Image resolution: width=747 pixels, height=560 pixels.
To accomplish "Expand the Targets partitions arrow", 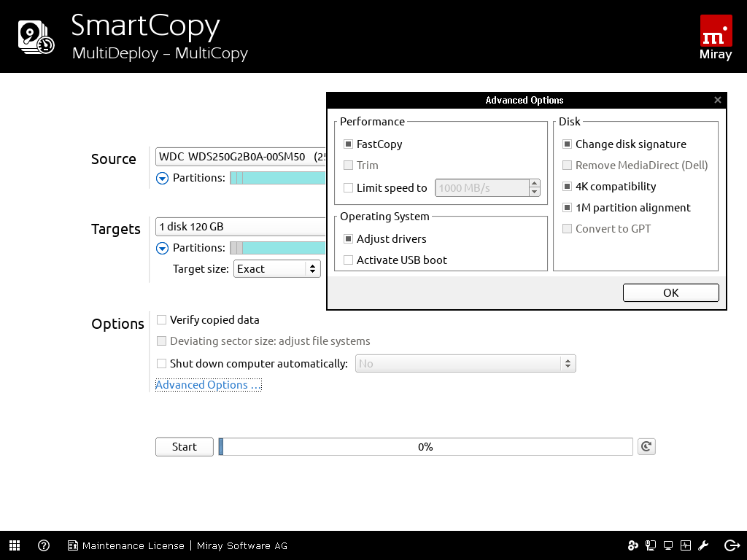I will click(162, 248).
